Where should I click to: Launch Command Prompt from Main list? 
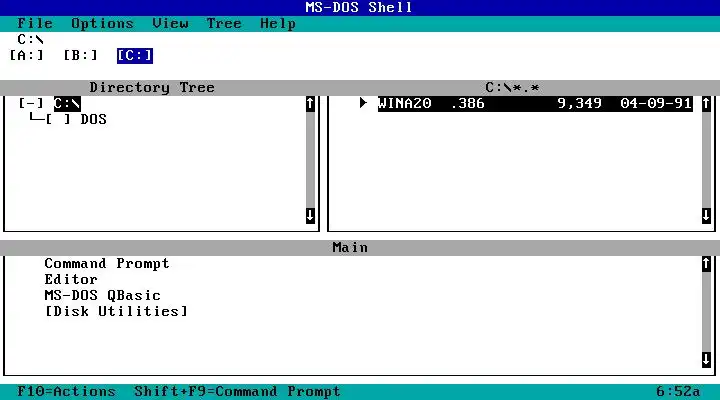click(107, 264)
